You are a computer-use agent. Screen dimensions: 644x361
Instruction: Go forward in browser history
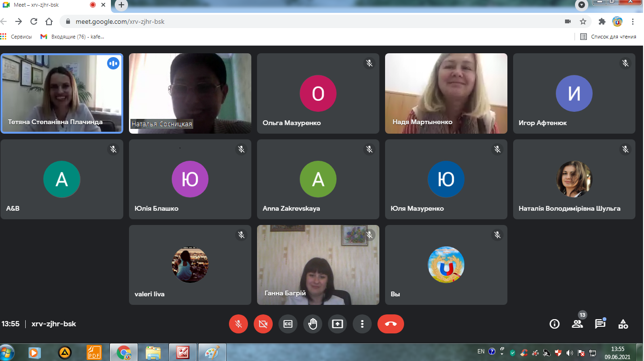(x=19, y=21)
